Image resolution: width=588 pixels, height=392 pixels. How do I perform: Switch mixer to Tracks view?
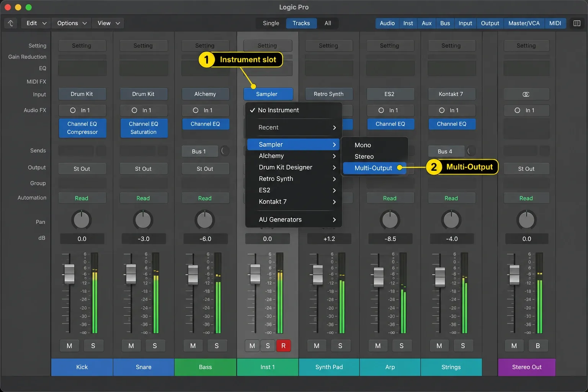(301, 23)
